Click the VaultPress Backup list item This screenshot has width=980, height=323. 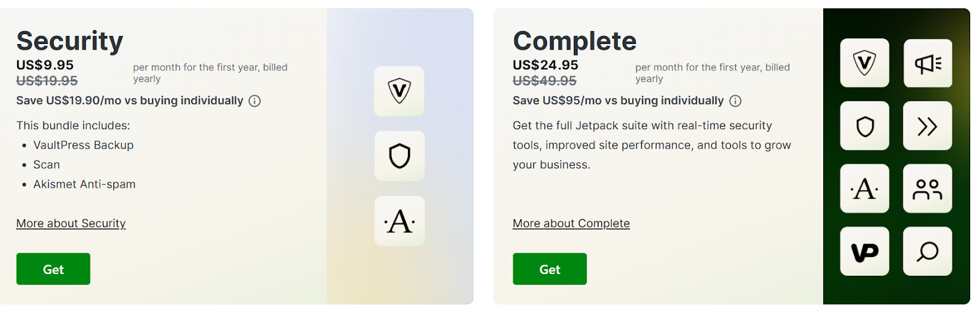coord(83,145)
